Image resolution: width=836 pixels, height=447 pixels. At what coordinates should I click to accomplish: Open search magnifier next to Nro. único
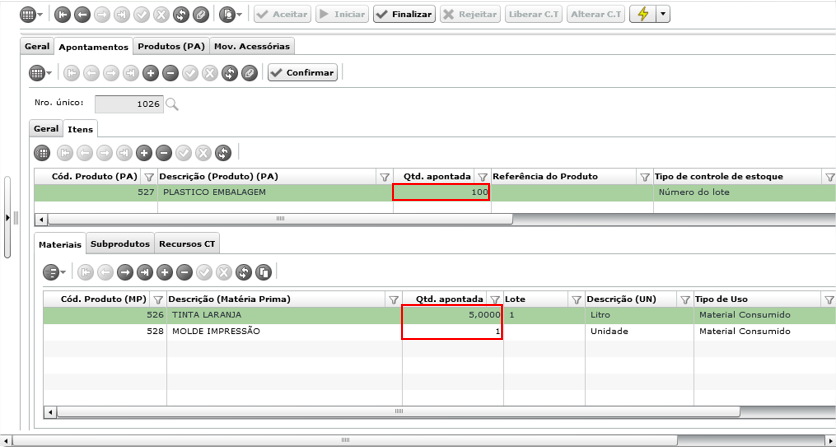(x=172, y=105)
